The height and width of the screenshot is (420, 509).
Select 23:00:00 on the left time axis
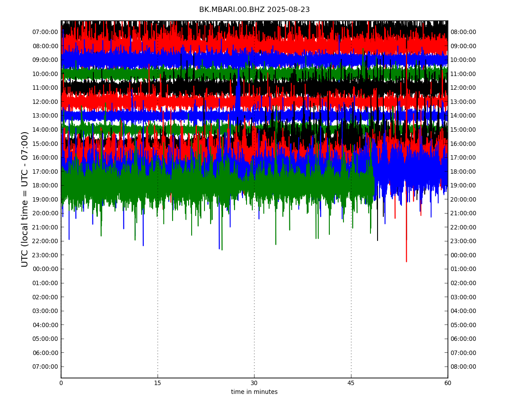[x=46, y=255]
